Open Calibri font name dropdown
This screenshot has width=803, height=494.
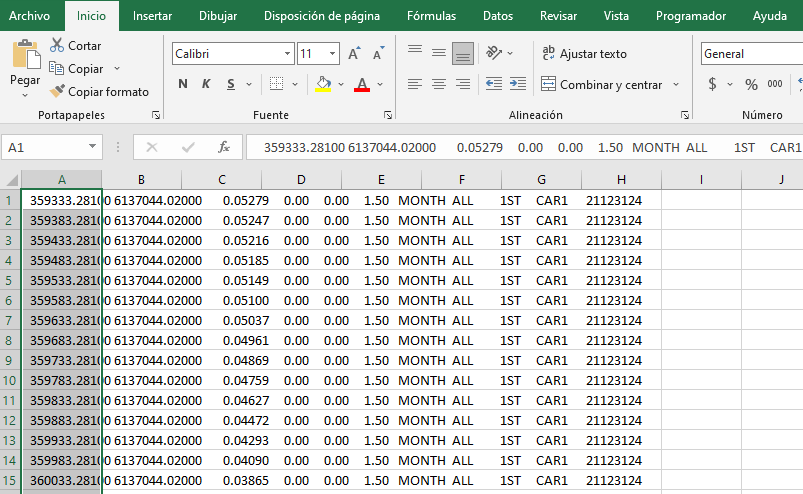(287, 53)
